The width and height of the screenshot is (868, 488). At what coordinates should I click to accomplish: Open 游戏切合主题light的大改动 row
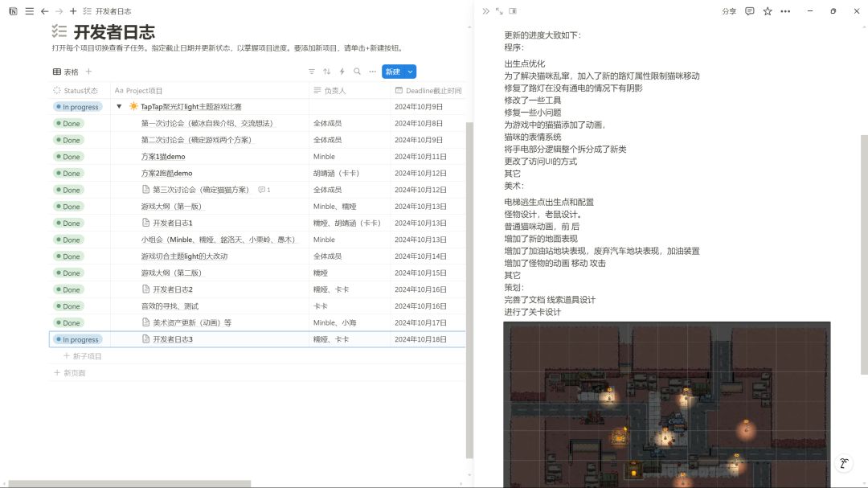coord(184,256)
